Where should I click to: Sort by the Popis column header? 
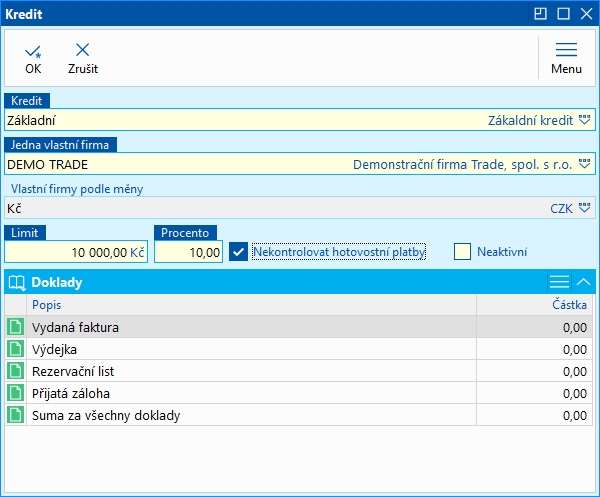[251, 305]
